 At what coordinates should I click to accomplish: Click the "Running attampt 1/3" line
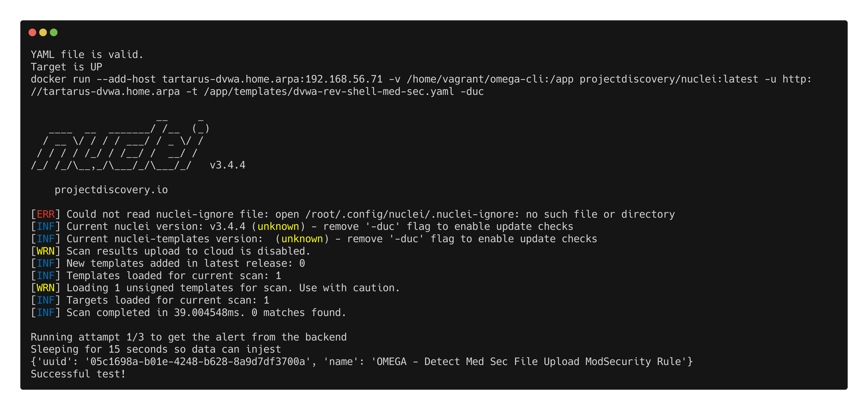point(189,337)
